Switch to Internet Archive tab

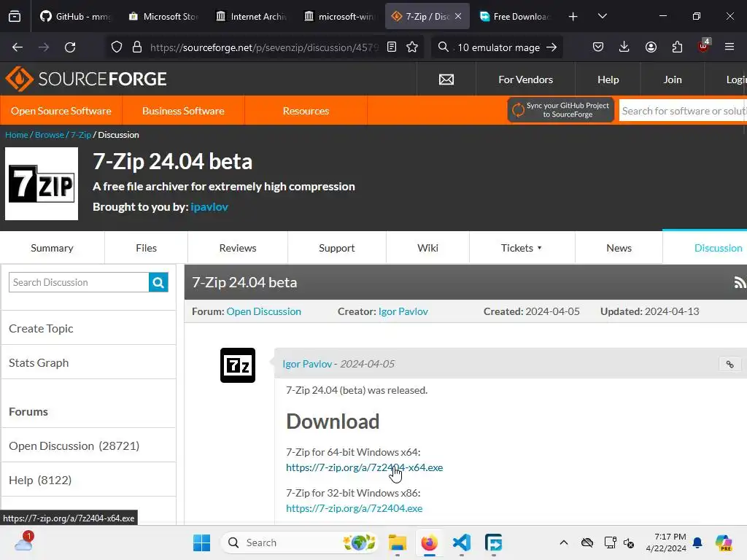252,17
